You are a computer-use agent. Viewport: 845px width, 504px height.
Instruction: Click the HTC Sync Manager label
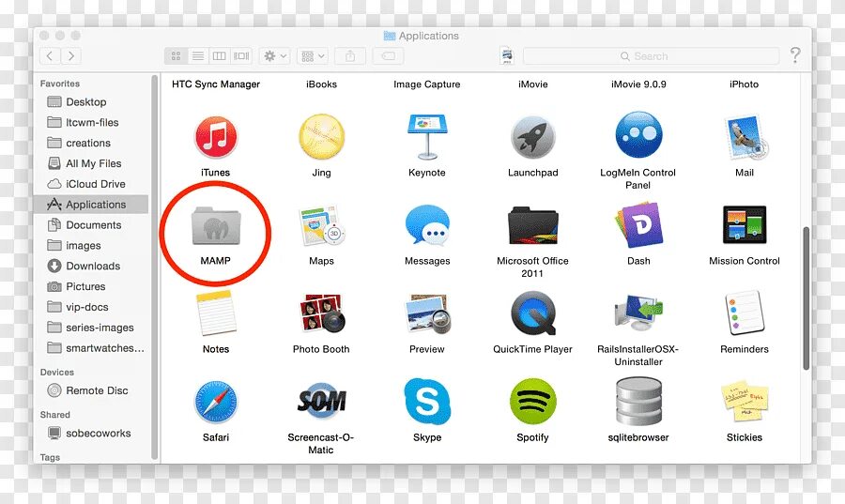[216, 84]
